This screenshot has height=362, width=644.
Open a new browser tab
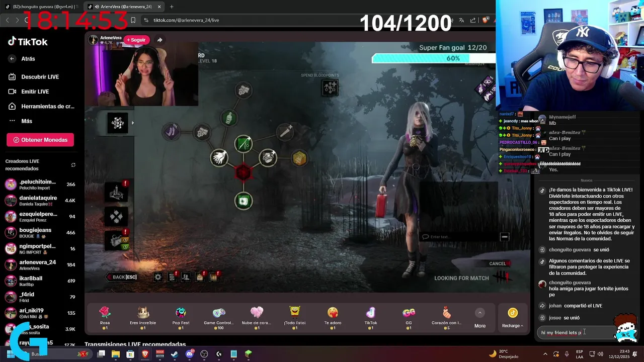pyautogui.click(x=172, y=7)
